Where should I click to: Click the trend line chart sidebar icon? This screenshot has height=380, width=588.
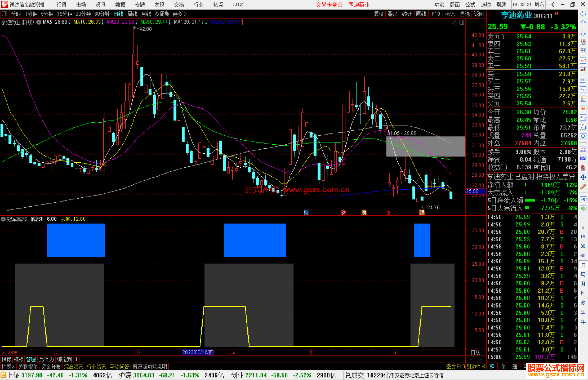coord(583,61)
